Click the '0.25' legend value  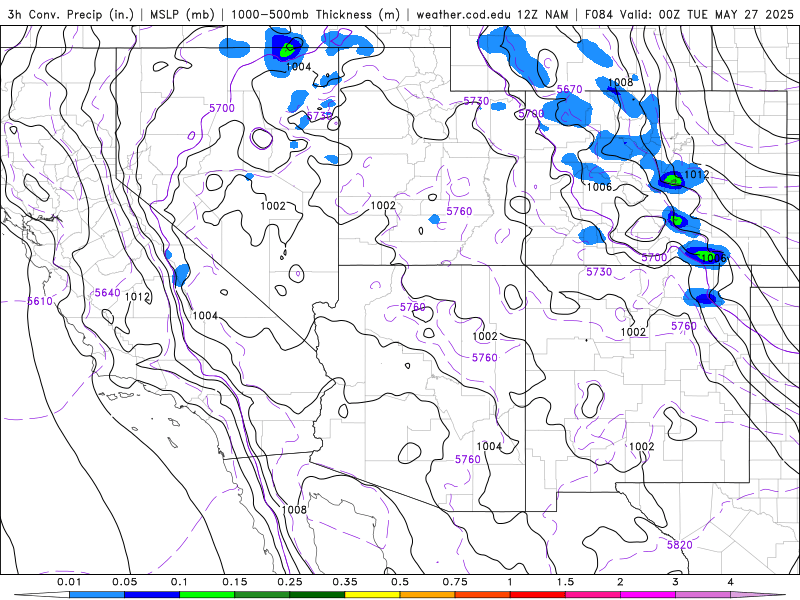coord(290,582)
